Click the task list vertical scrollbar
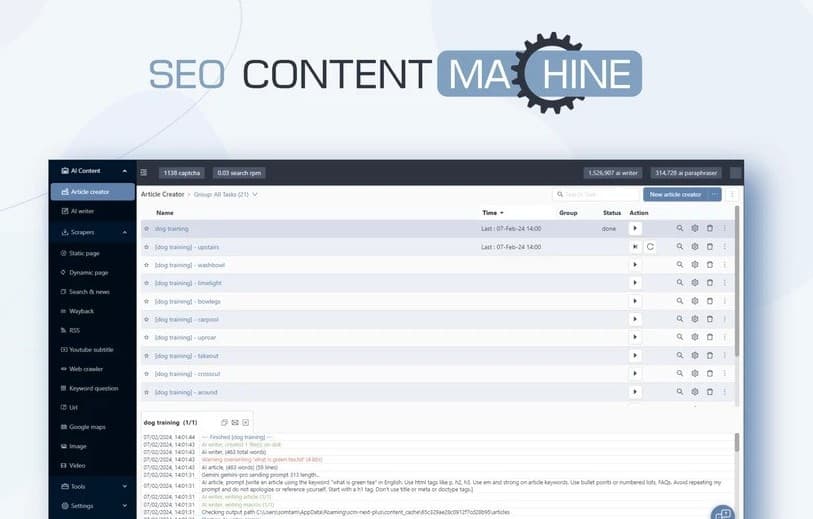This screenshot has width=813, height=519. (737, 281)
